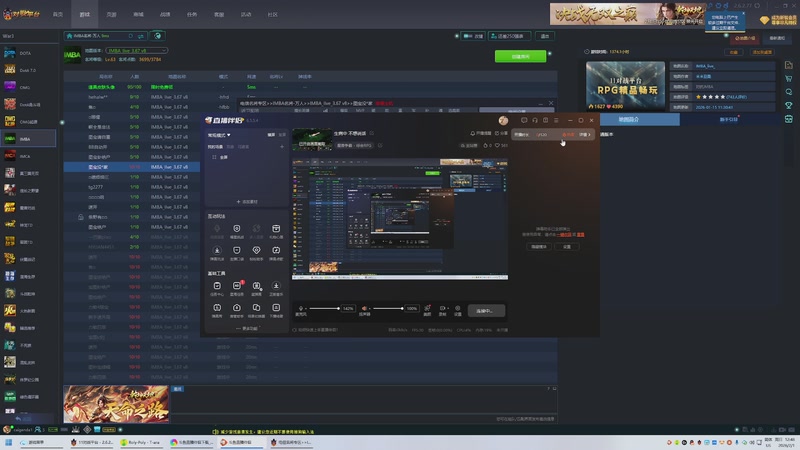Viewport: 800px width, 450px height.
Task: Click the first icon in basic tools section
Action: (x=217, y=286)
